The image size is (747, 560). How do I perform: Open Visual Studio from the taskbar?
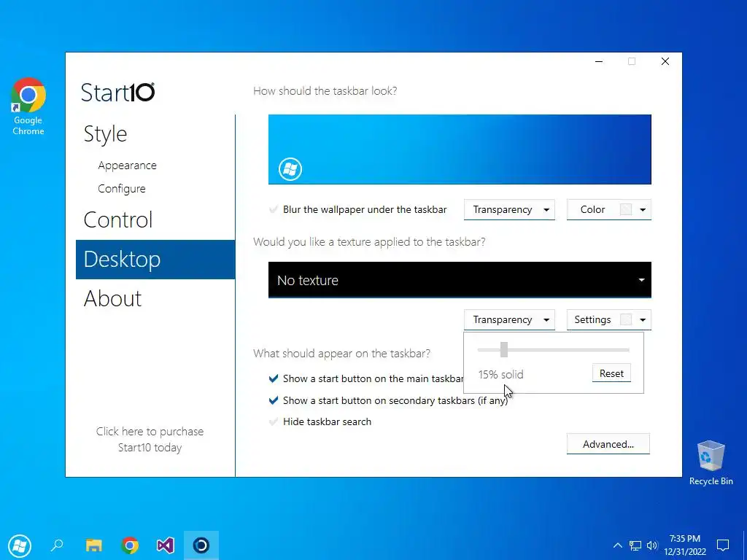click(x=166, y=545)
